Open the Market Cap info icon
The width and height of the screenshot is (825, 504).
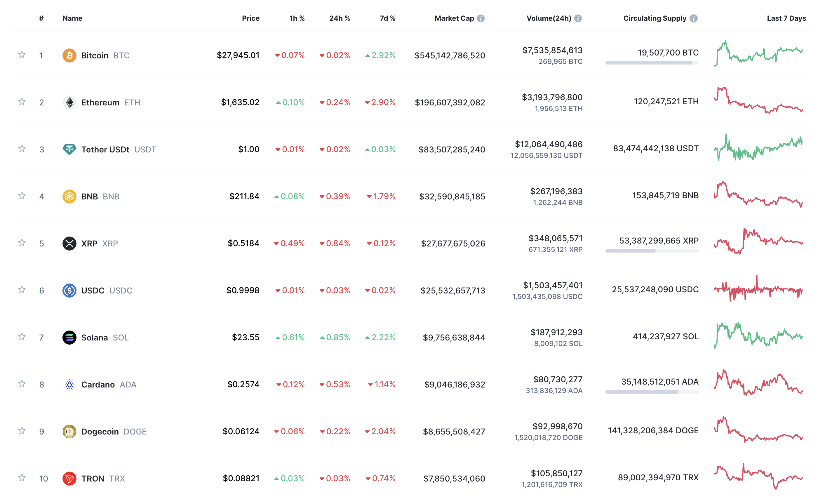click(481, 18)
